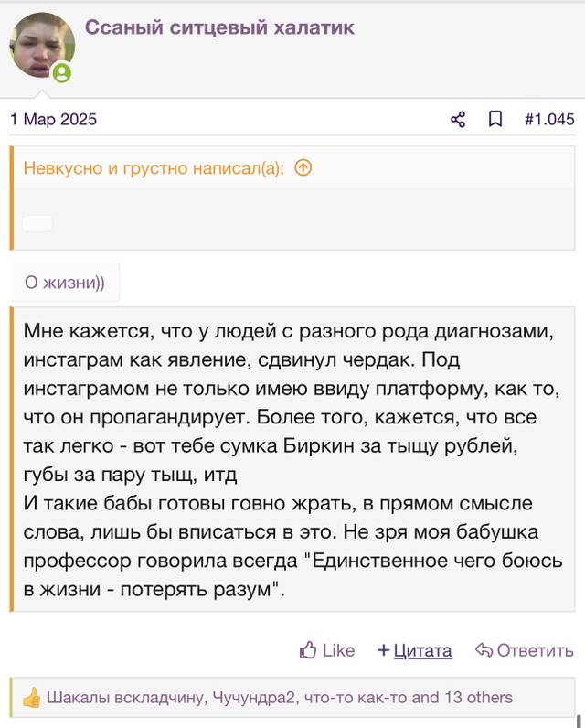Click the yellow thumbs-up reactions icon
The width and height of the screenshot is (585, 728).
point(32,697)
